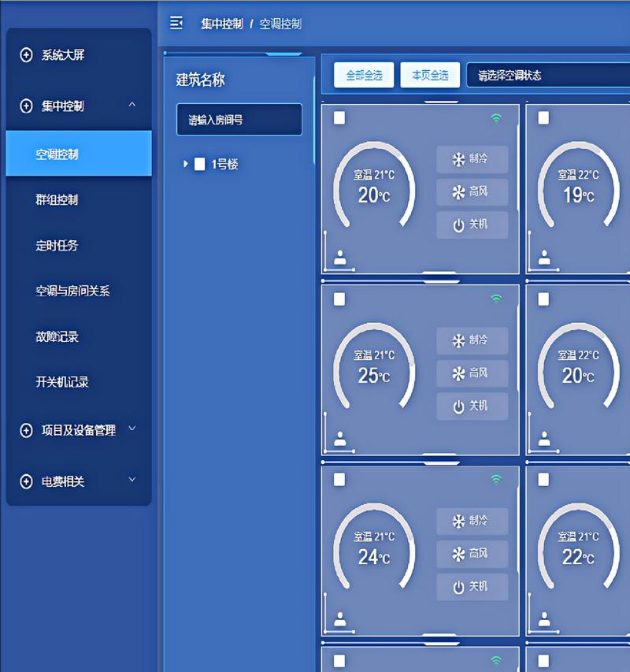Click 关机 power icon on 24°C card
The height and width of the screenshot is (672, 630).
(x=458, y=587)
